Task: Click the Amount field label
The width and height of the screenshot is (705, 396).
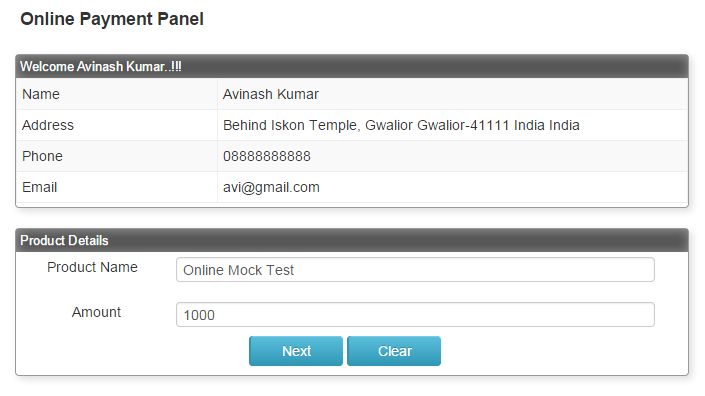Action: (x=96, y=312)
